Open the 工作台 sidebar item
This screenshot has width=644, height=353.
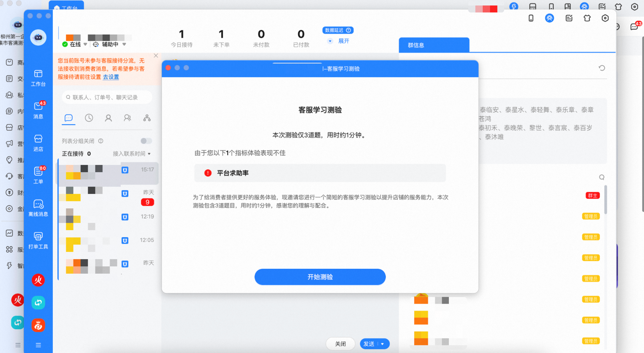tap(38, 78)
